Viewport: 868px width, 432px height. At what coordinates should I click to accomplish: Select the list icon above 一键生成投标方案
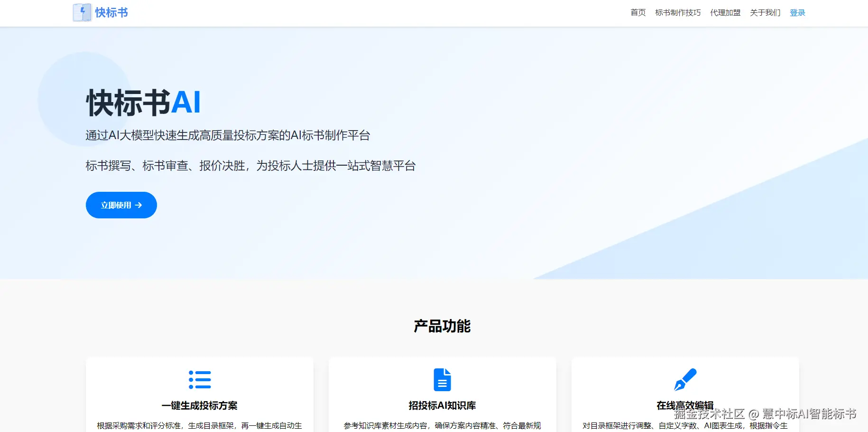(x=199, y=379)
